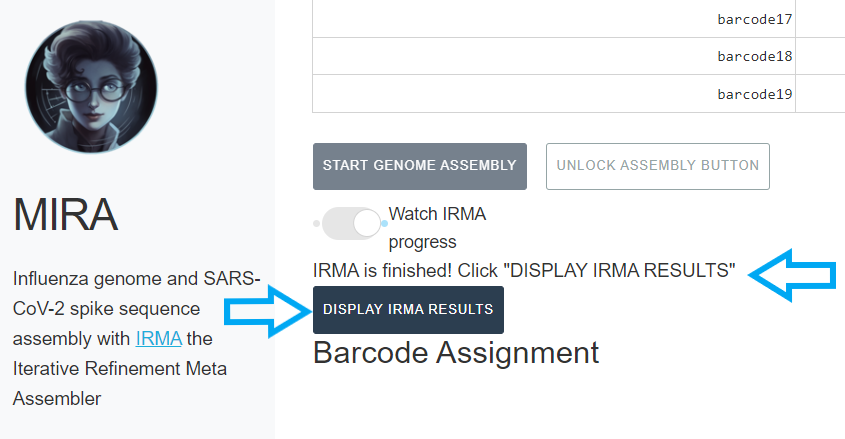Click the Watch IRMA progress label
Screen dimensions: 845x439
[436, 227]
